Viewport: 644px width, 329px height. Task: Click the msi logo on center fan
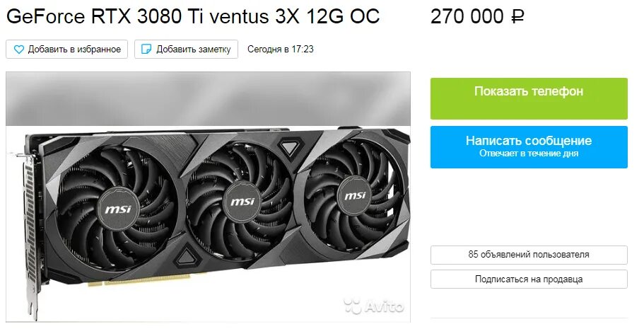click(242, 202)
